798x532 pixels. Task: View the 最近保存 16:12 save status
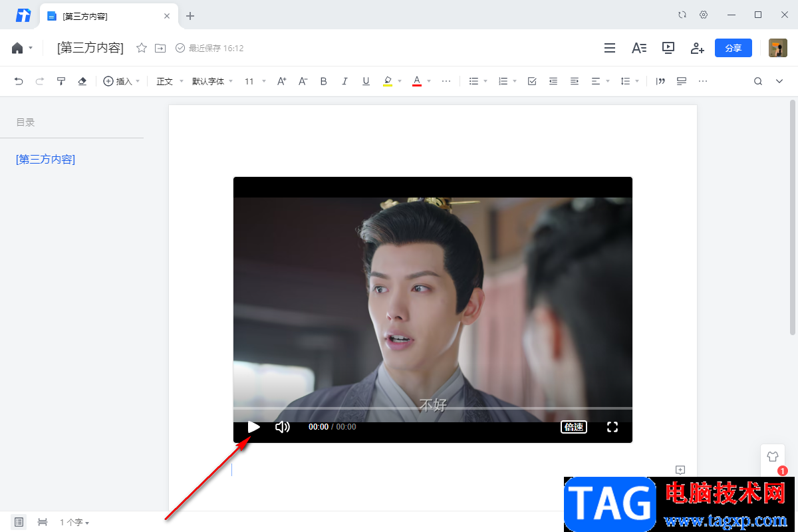tap(209, 48)
